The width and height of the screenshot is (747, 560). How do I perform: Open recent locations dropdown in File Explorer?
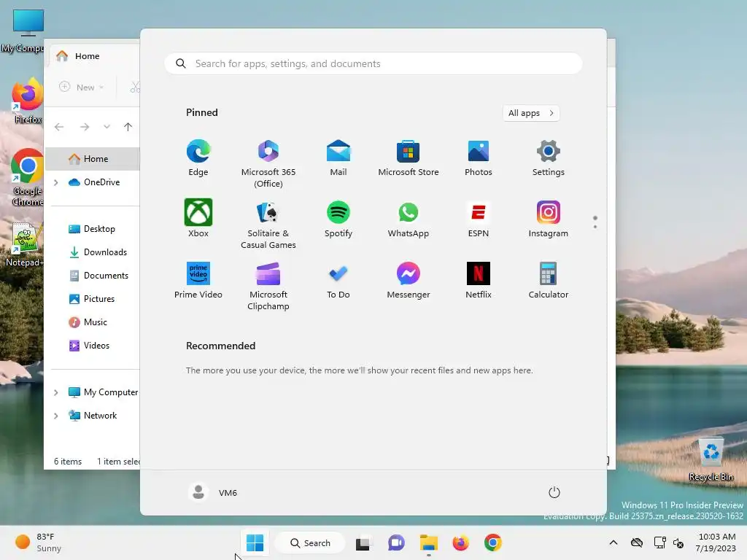tap(107, 127)
